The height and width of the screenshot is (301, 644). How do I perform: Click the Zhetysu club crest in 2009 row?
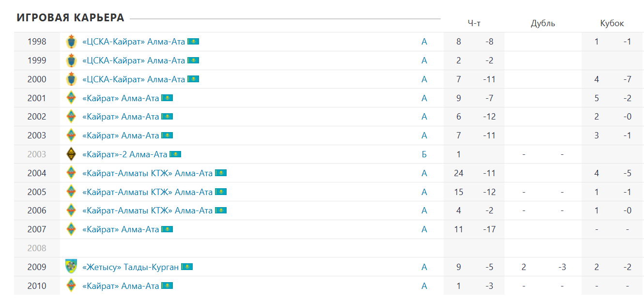71,267
